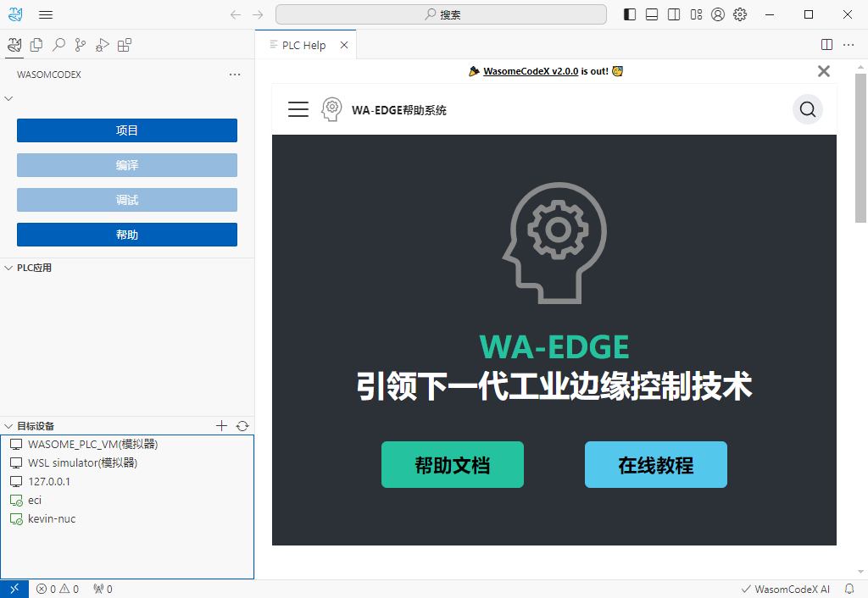Screen dimensions: 868x598
Task: Toggle the bottom panel layout icon
Action: [652, 15]
